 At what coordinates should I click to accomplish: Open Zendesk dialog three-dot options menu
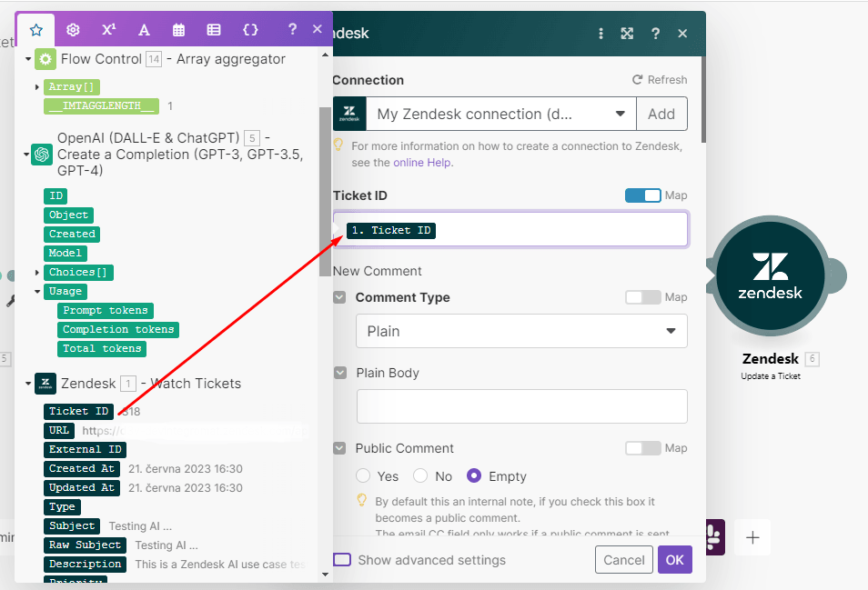tap(601, 34)
